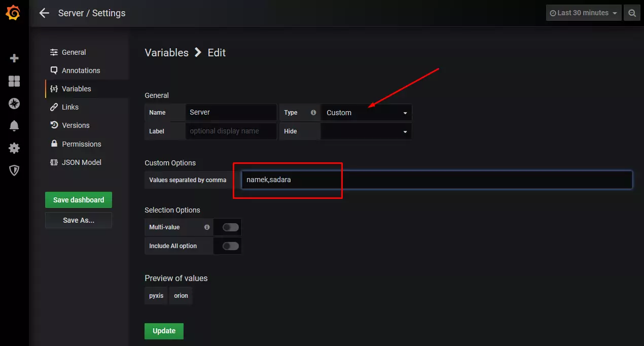
Task: Expand the Hide dropdown
Action: 366,131
